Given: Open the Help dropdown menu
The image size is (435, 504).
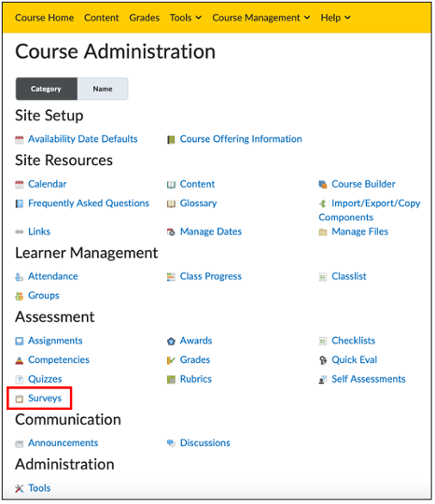Looking at the screenshot, I should (335, 18).
